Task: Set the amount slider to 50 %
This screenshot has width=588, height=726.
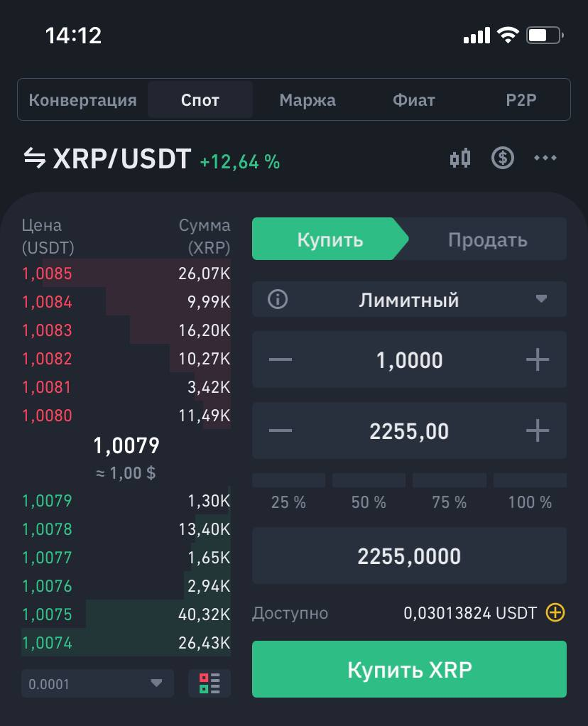Action: [369, 493]
